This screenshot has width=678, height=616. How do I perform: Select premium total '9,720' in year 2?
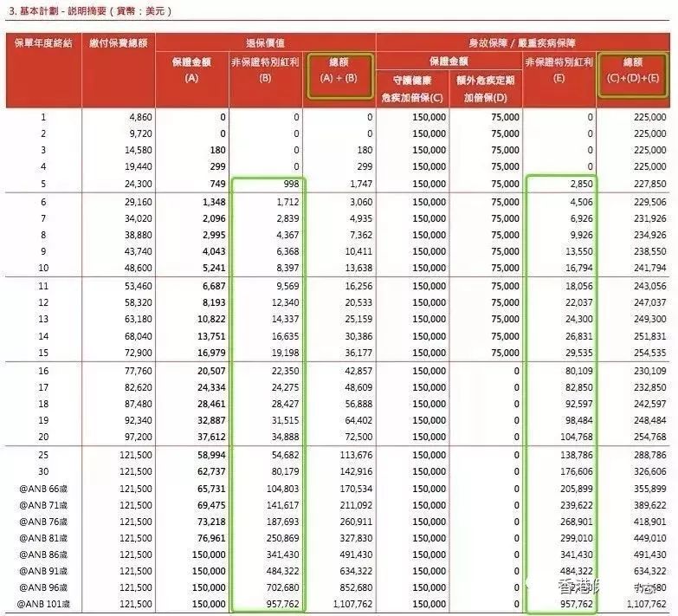tap(140, 133)
